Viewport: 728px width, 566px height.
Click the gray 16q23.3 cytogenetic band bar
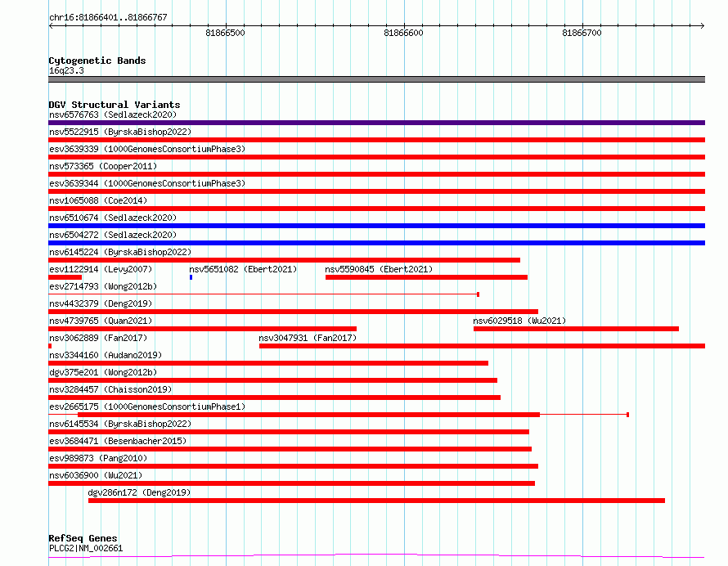pos(376,79)
